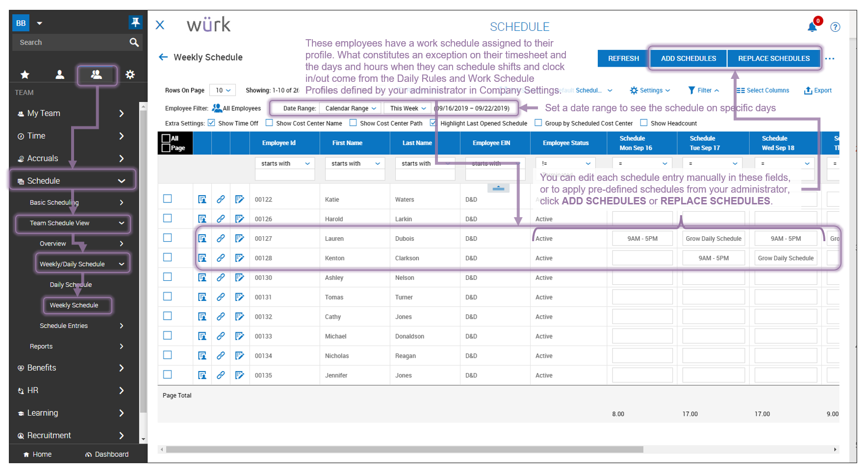Go to Home at the sidebar bottom
Screen dimensions: 868x474
[37, 454]
